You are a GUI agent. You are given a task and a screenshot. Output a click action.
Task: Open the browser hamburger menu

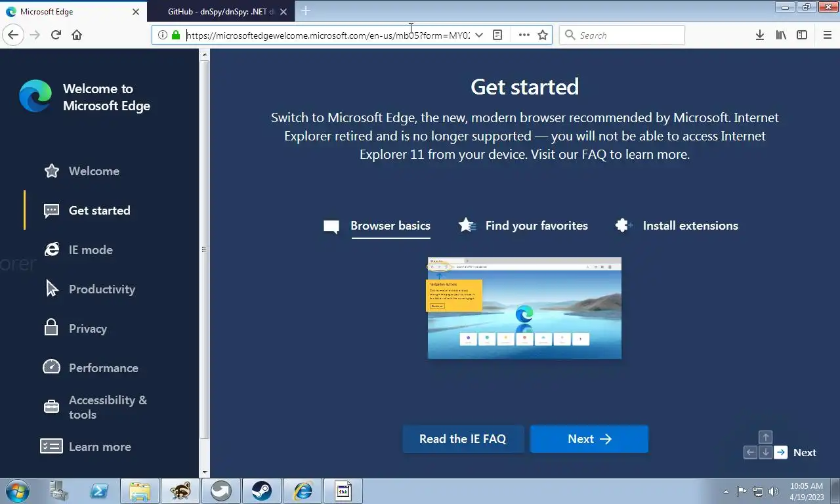[827, 35]
